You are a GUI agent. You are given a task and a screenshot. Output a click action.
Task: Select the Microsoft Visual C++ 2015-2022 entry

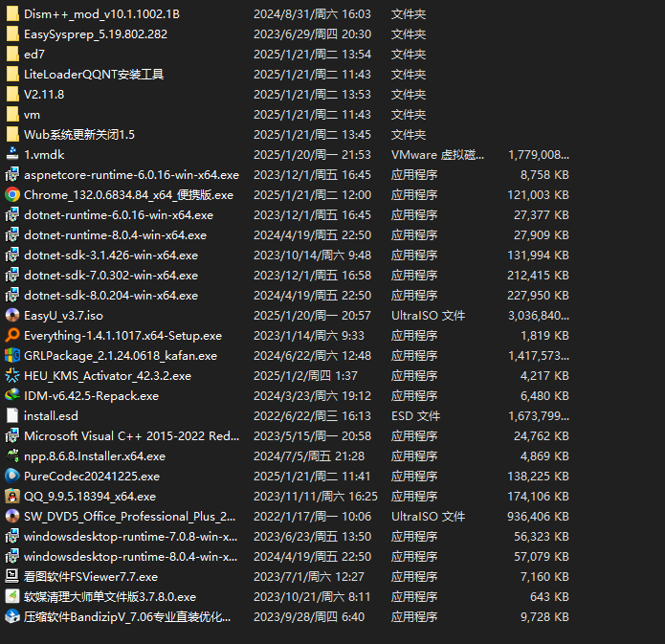[131, 435]
